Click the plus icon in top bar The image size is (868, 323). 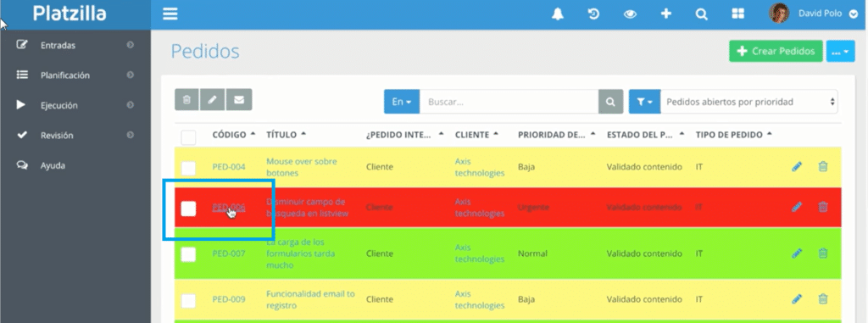(666, 14)
